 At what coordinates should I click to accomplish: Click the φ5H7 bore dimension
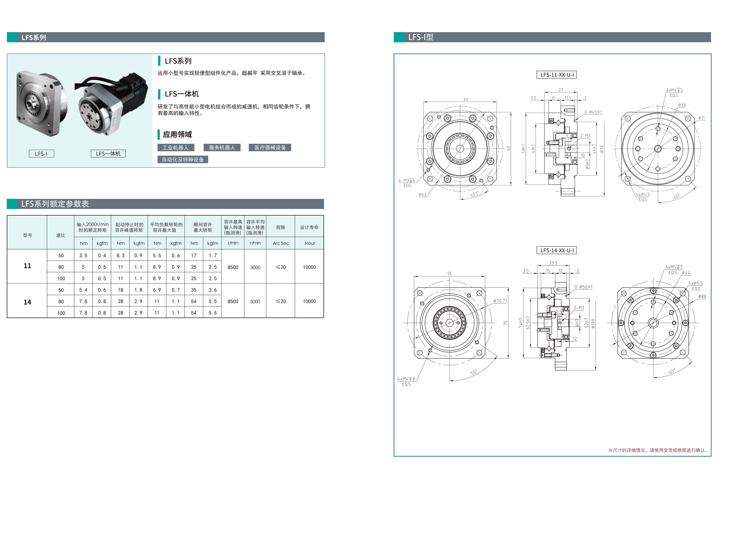point(587,164)
